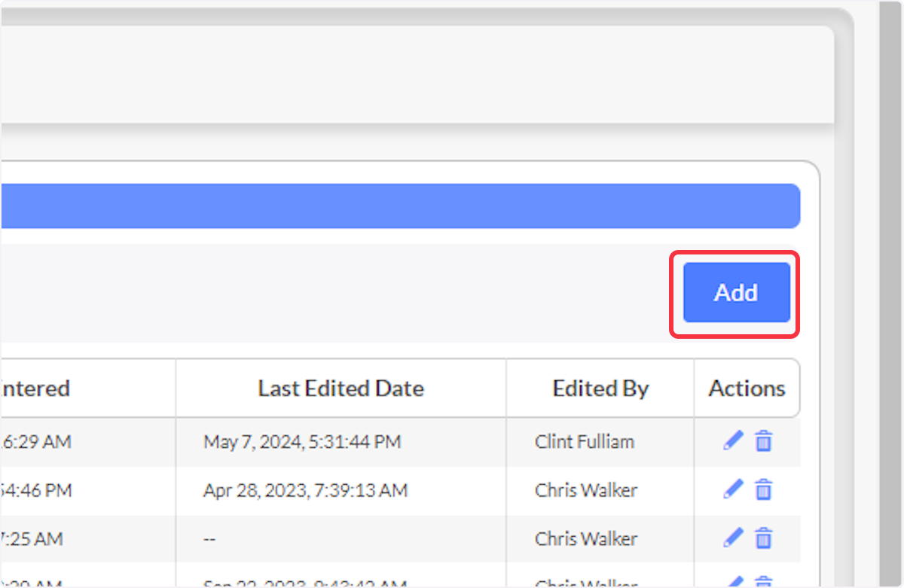This screenshot has height=588, width=904.
Task: Edit the row with no last-edited date
Action: (733, 538)
